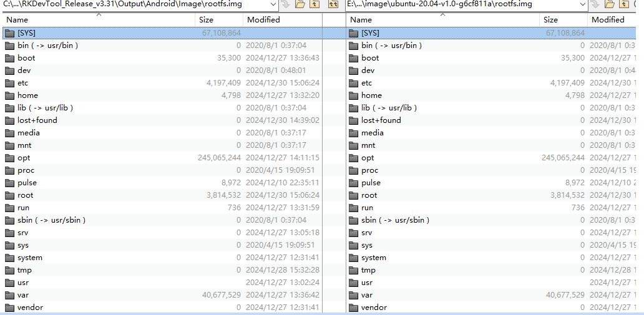Select 'sbin ( -> usr/sbin )' in left pane
This screenshot has height=315, width=644.
point(51,220)
